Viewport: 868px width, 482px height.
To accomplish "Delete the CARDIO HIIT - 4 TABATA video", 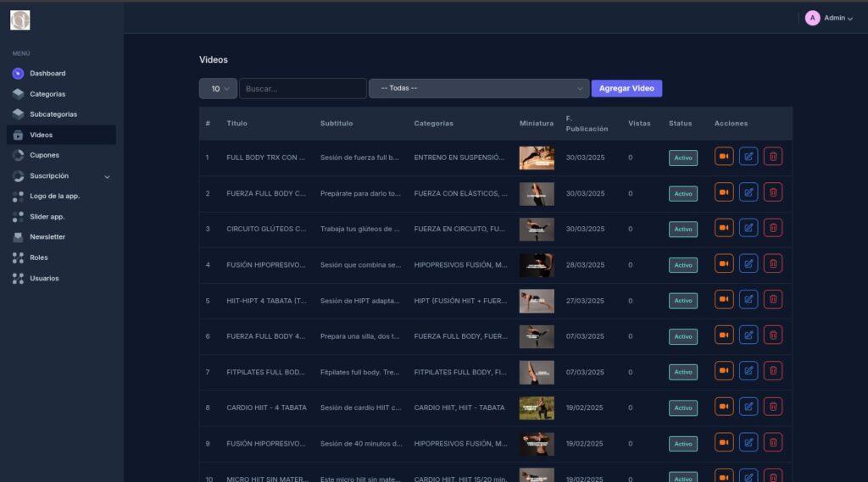I will pos(773,407).
